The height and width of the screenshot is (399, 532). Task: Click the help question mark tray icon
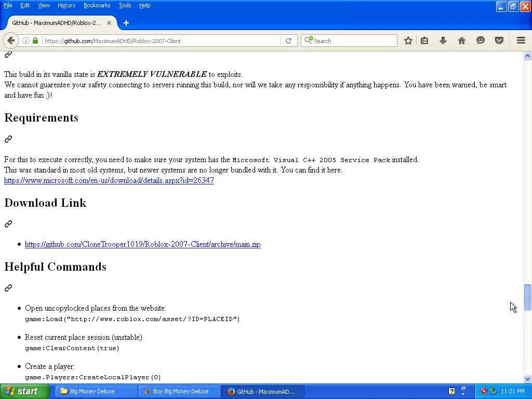[451, 391]
